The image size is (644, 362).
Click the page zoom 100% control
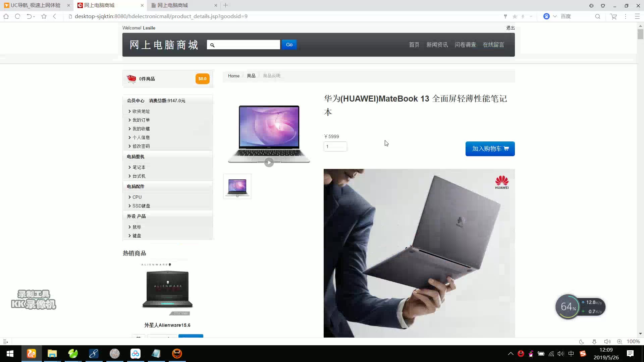tap(633, 342)
